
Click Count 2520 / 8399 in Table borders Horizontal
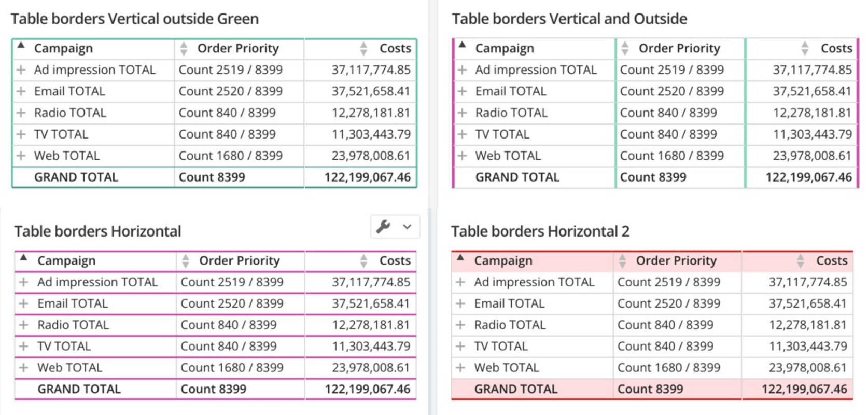tap(232, 303)
